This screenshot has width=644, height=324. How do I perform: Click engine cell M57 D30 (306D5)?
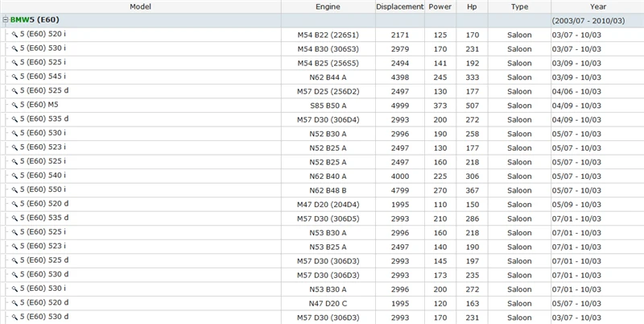(328, 218)
